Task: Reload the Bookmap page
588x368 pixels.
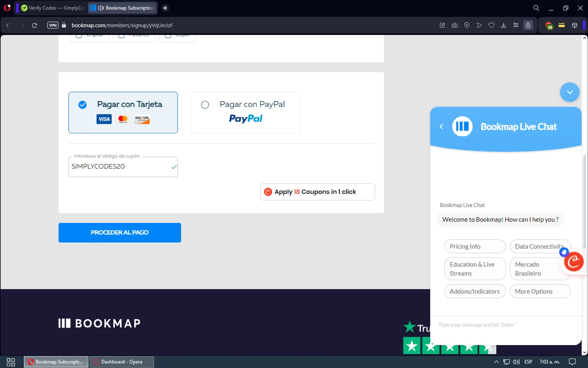Action: pos(34,25)
